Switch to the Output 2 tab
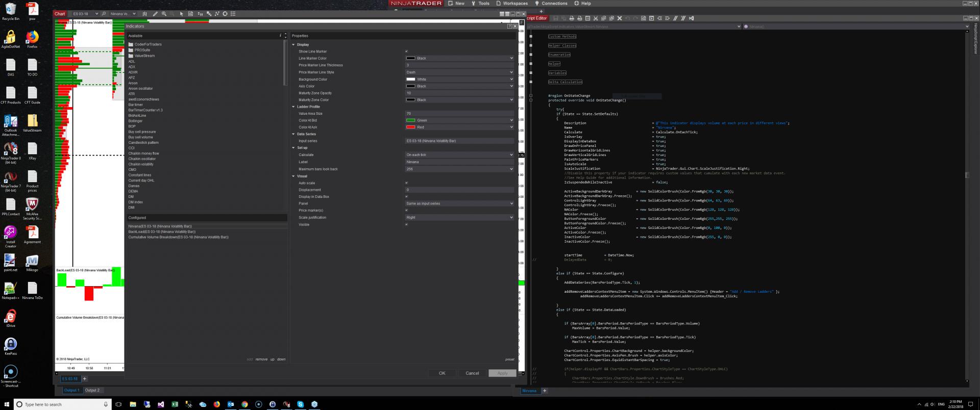980x410 pixels. tap(92, 390)
